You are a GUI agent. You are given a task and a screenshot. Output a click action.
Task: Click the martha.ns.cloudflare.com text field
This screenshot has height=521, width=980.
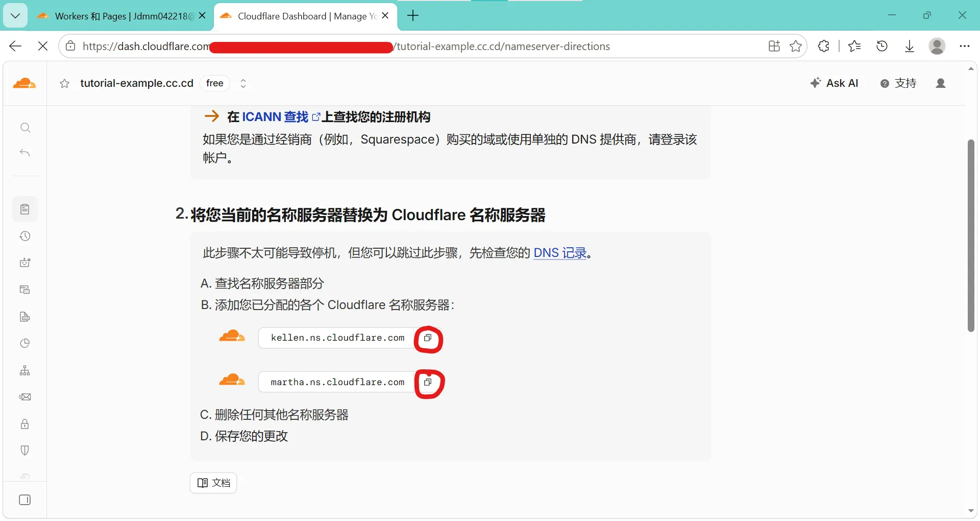pyautogui.click(x=337, y=382)
